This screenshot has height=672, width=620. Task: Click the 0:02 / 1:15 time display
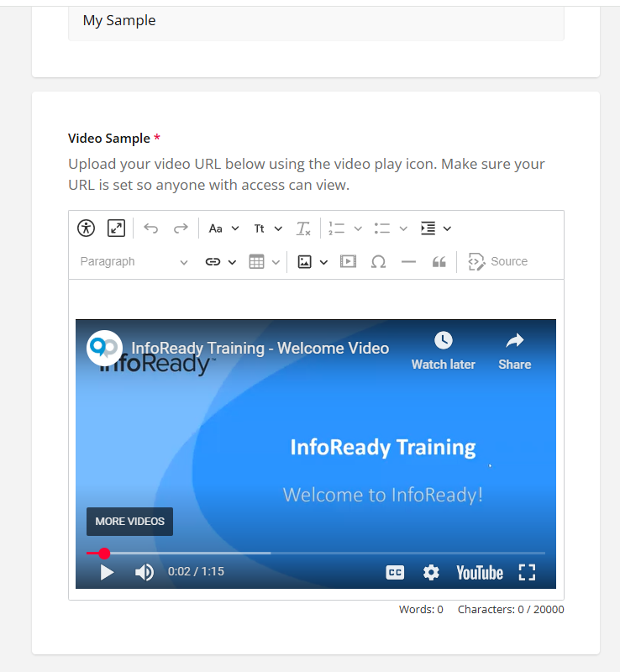click(196, 572)
